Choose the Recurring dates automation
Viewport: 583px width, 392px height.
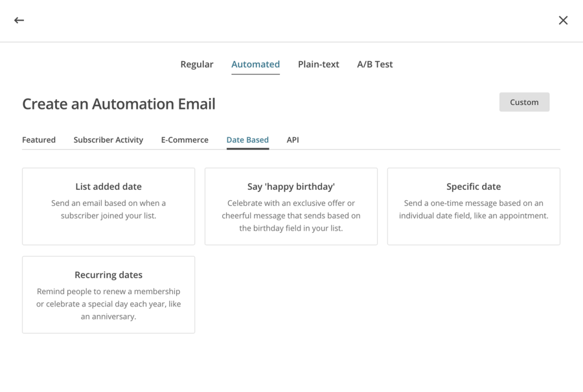109,295
